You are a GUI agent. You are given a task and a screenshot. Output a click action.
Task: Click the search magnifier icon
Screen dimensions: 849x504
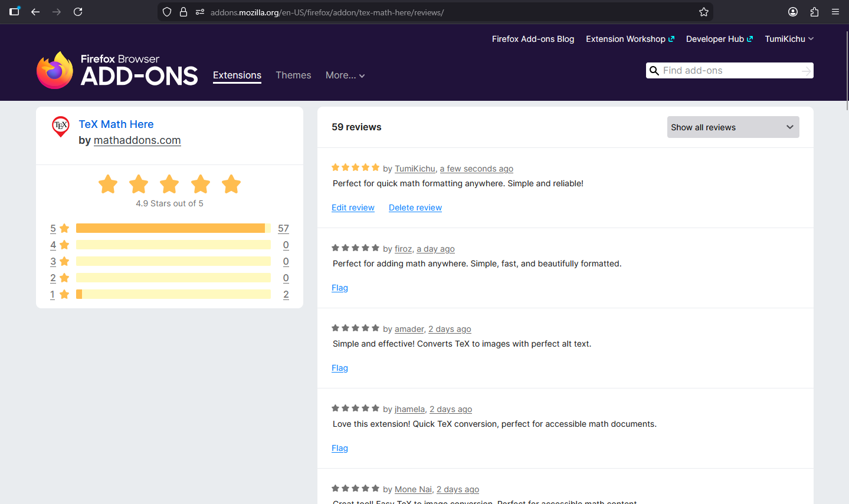pos(654,71)
